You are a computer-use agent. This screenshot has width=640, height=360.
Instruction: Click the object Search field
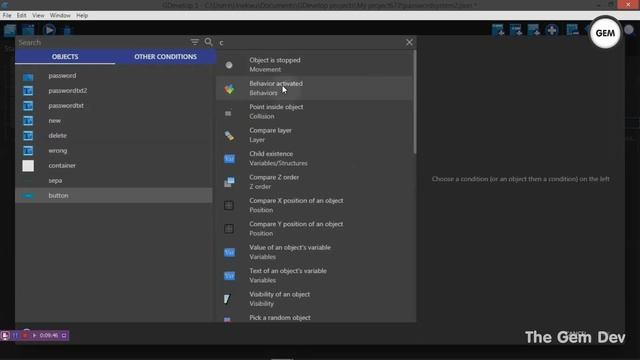click(x=102, y=42)
